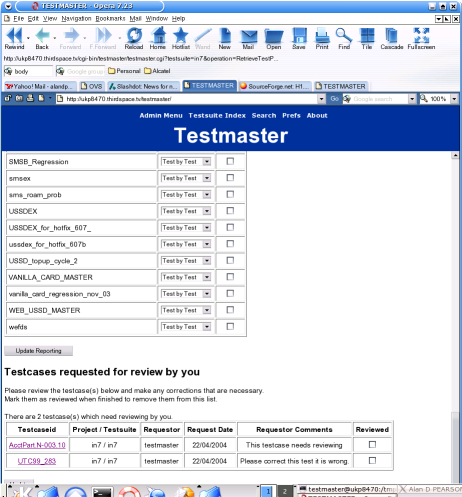Image resolution: width=462 pixels, height=497 pixels.
Task: Click the scrollbar up arrow
Action: (x=455, y=155)
